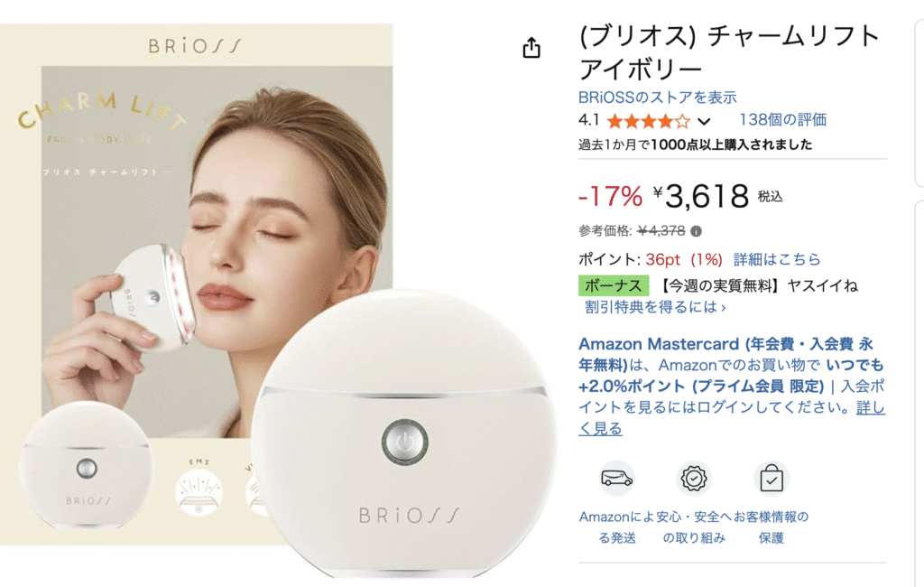Click the customer info protection bag icon
This screenshot has width=924, height=587.
(771, 479)
